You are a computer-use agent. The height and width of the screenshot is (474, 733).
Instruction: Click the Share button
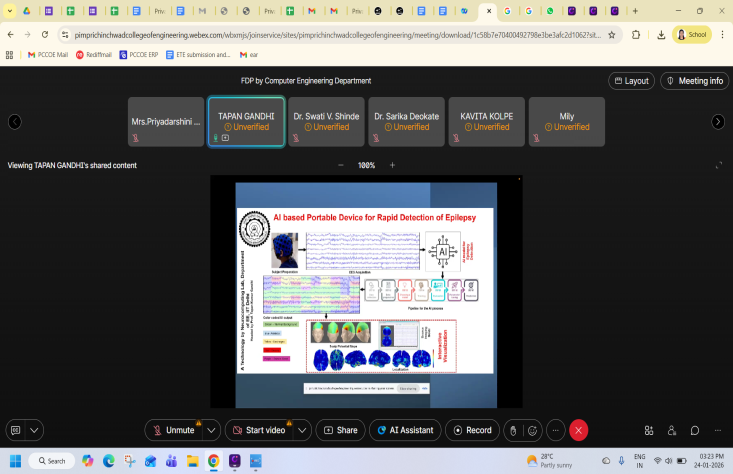(x=340, y=430)
